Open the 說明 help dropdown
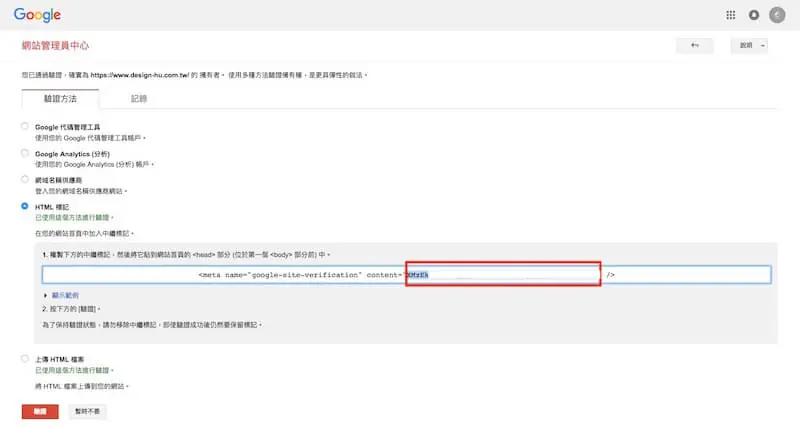This screenshot has width=800, height=428. pos(748,45)
